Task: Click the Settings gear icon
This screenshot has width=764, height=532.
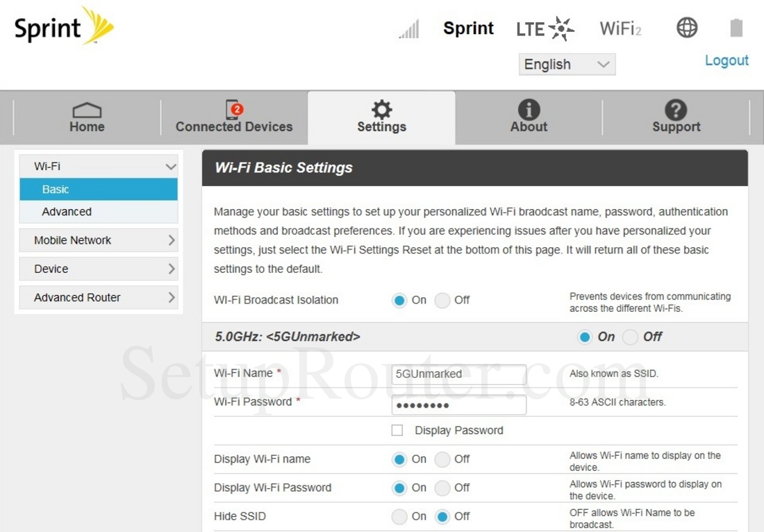Action: [x=381, y=110]
